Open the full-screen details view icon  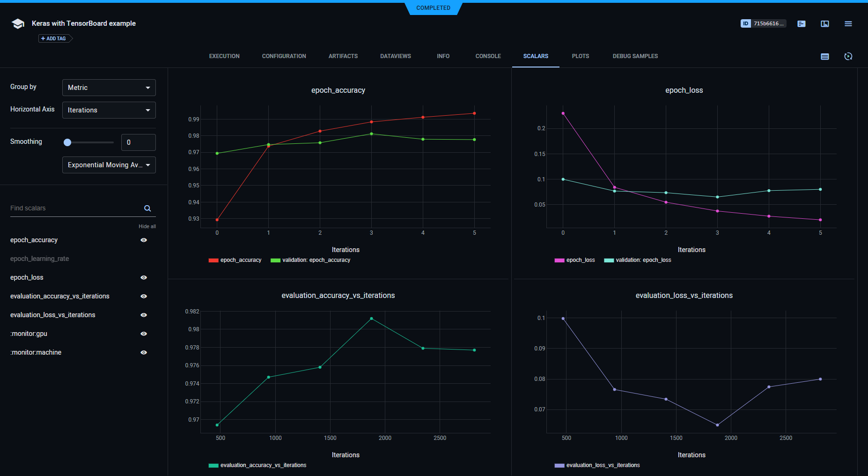[824, 24]
